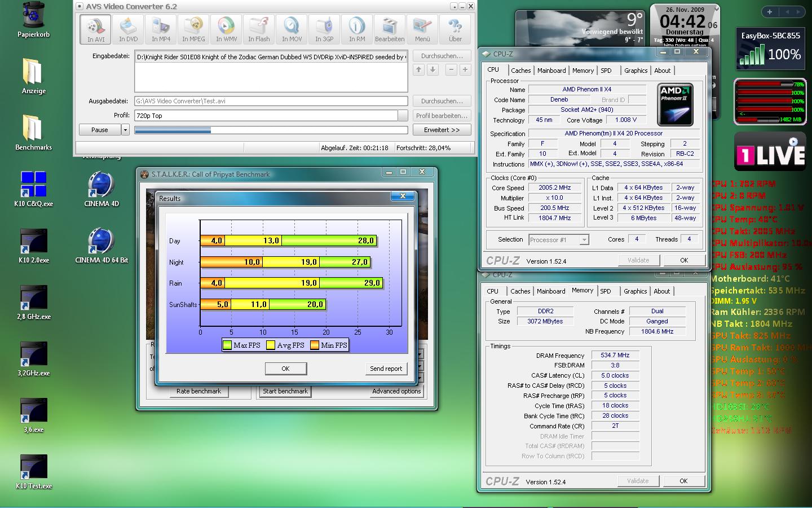This screenshot has height=508, width=812.
Task: Move input file down with arrow
Action: [433, 69]
